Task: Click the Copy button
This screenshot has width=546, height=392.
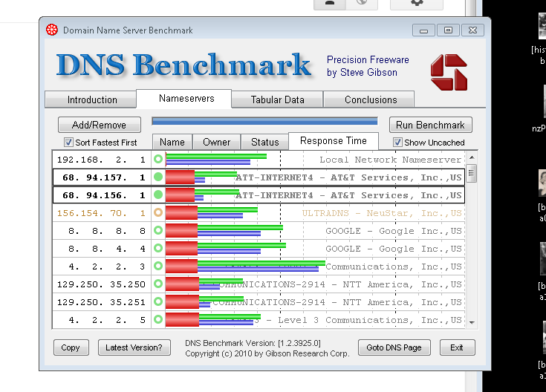Action: [x=71, y=347]
